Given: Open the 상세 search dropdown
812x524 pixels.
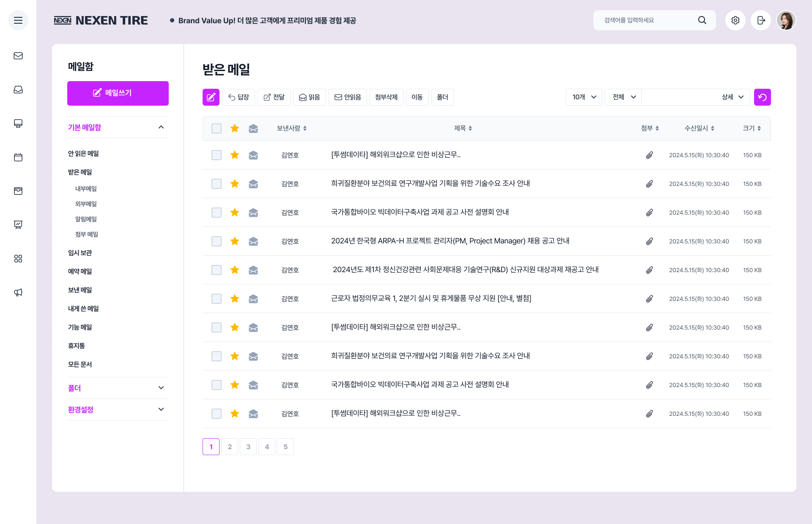Looking at the screenshot, I should [x=732, y=97].
